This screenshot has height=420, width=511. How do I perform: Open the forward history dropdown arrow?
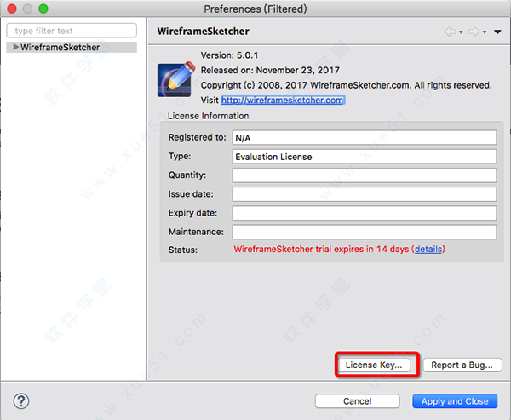(485, 32)
